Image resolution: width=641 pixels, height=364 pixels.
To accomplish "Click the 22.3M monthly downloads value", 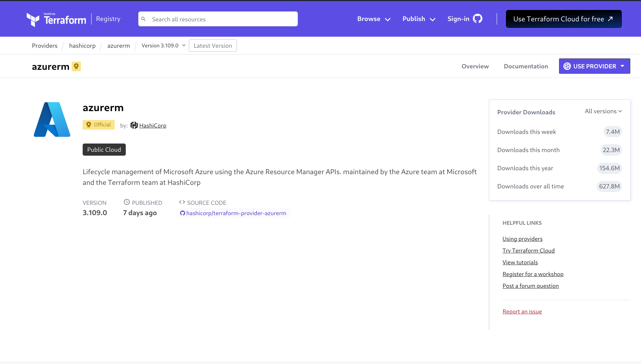I will [611, 150].
